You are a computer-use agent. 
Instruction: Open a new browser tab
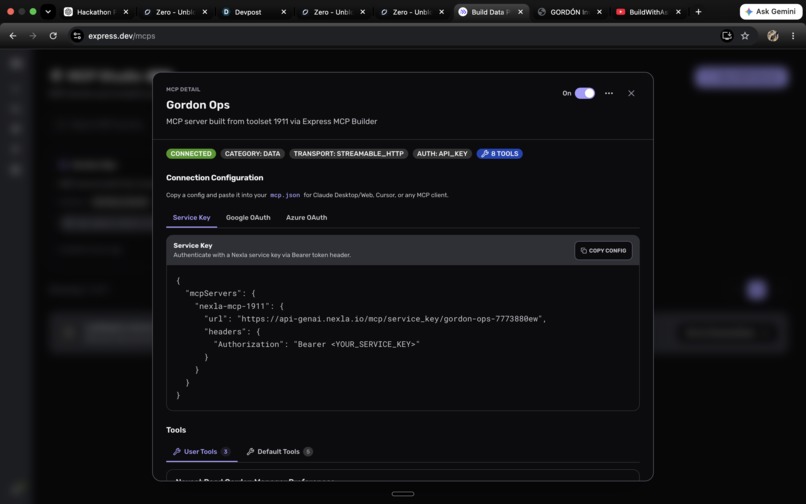click(698, 11)
